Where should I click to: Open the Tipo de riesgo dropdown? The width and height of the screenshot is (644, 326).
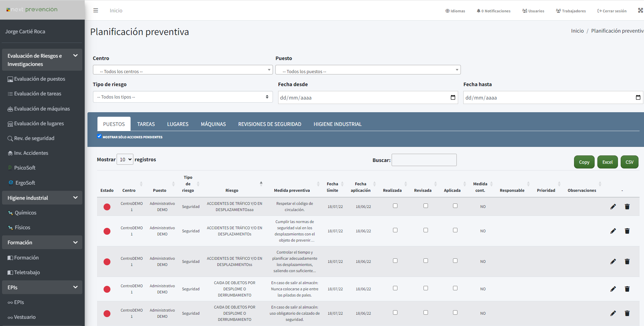[183, 97]
